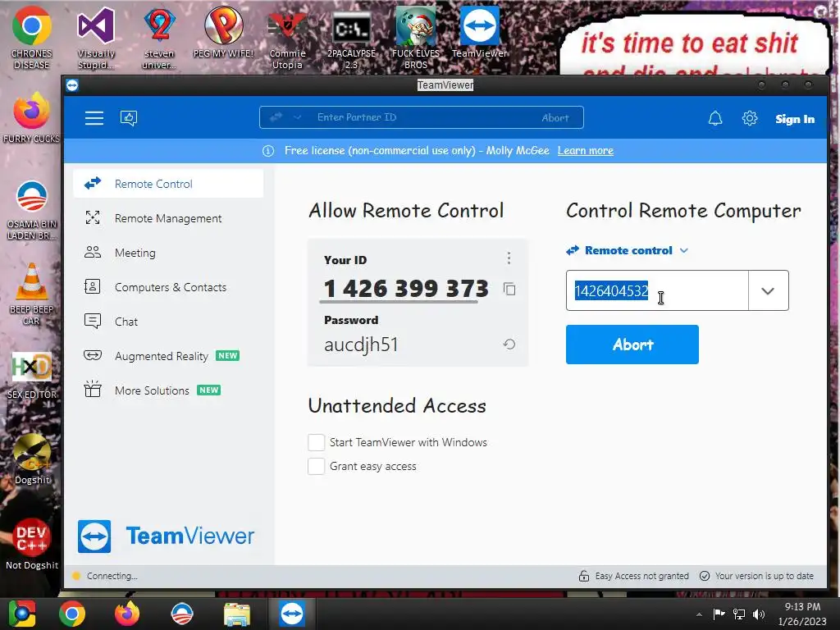Viewport: 840px width, 630px height.
Task: Launch PEG MY WIFE! desktop shortcut
Action: pos(223,32)
